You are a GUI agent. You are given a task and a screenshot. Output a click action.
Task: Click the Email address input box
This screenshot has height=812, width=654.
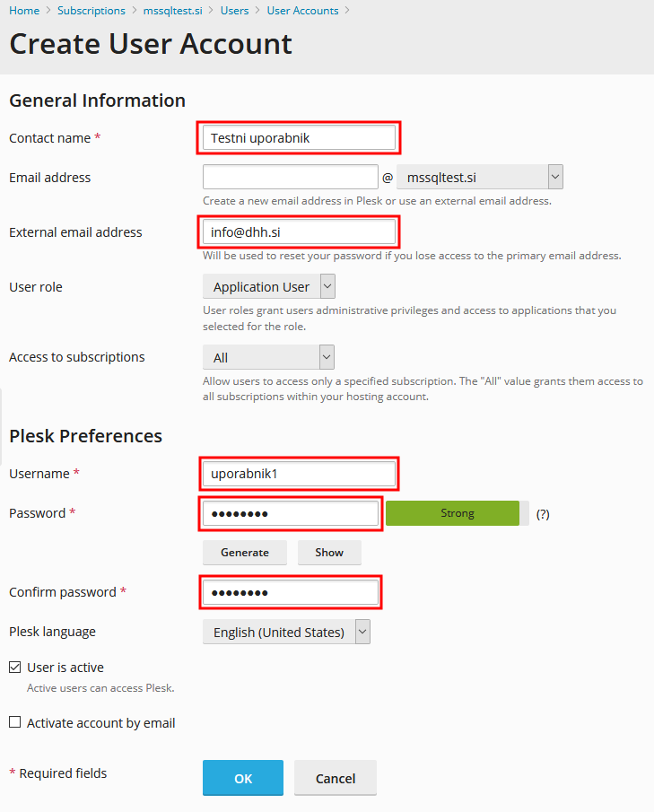click(x=290, y=178)
